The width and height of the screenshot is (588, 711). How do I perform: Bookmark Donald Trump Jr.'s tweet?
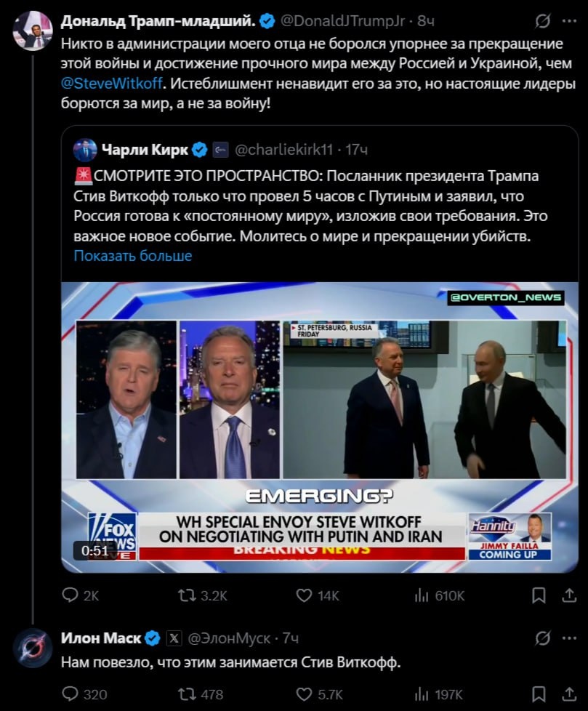click(x=539, y=595)
